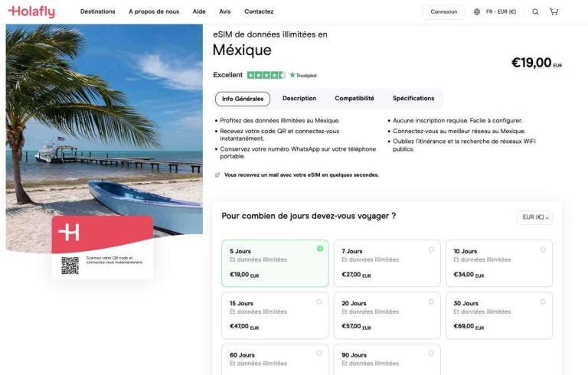The width and height of the screenshot is (588, 375).
Task: Select the 10 Jours plan radio
Action: [543, 249]
